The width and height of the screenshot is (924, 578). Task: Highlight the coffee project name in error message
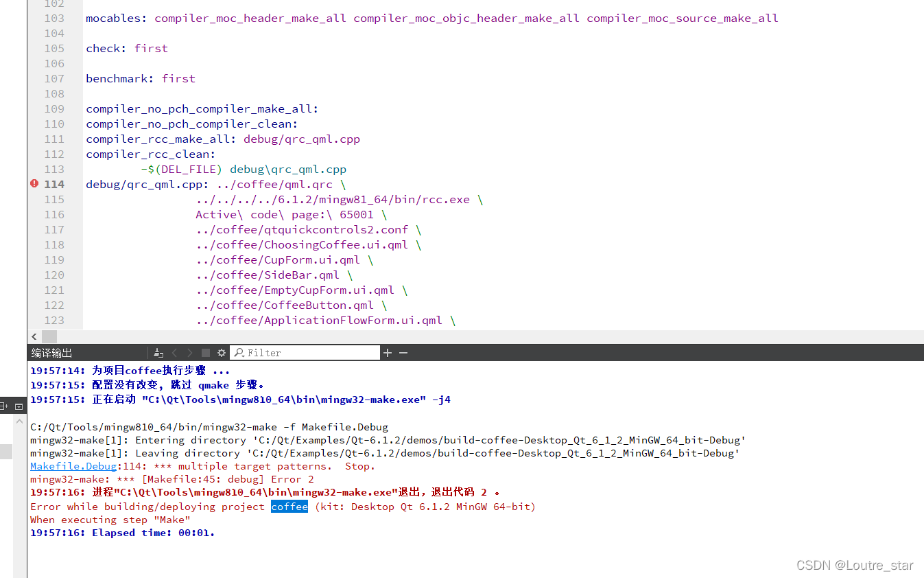289,507
